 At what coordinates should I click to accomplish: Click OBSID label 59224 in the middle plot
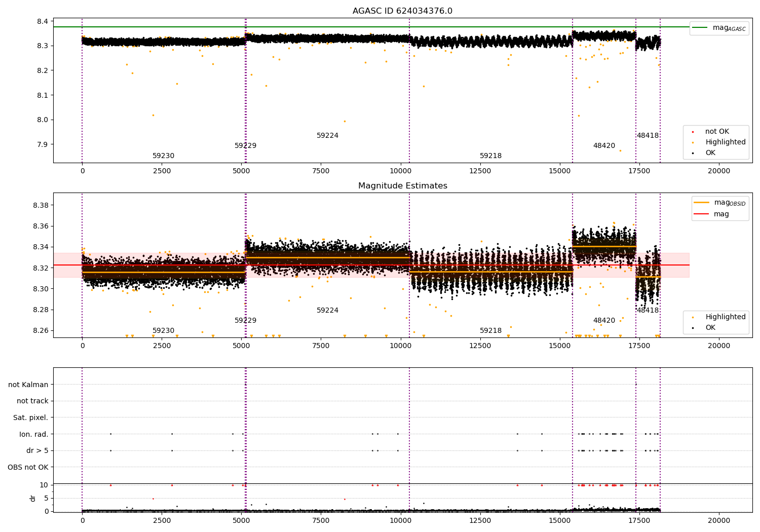(x=327, y=311)
